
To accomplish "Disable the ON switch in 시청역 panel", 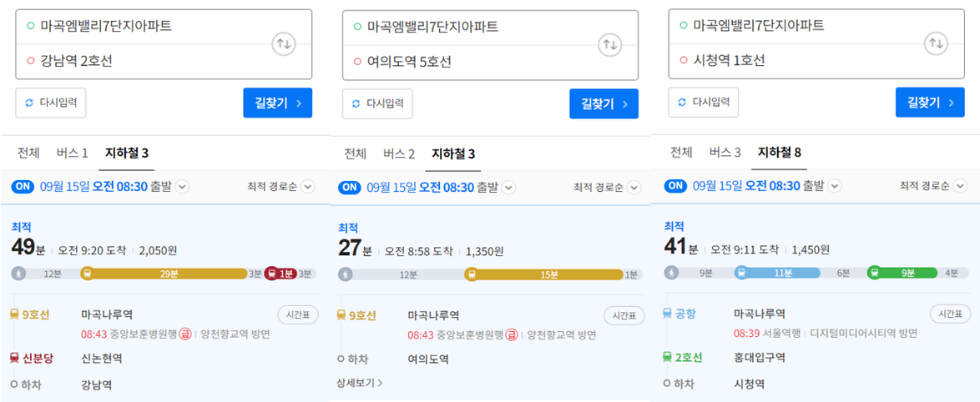I will tap(675, 186).
